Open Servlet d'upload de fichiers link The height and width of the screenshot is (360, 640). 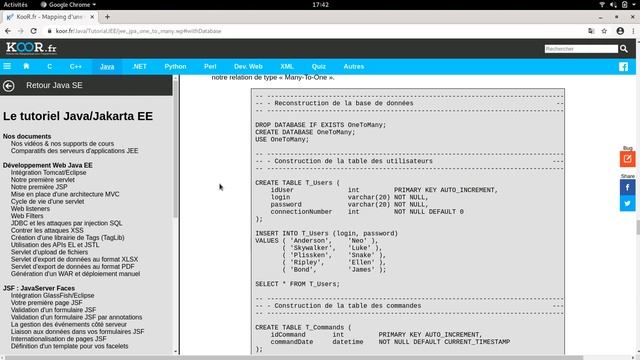[49, 252]
